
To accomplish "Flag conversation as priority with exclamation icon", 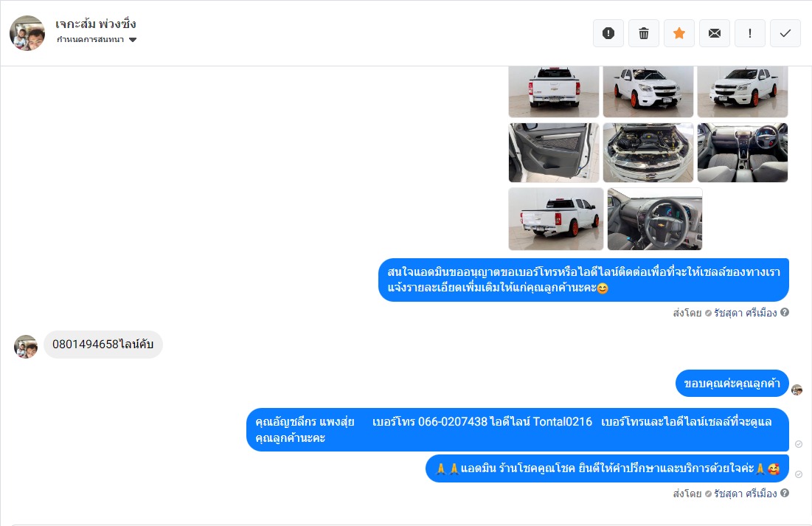I will 750,33.
